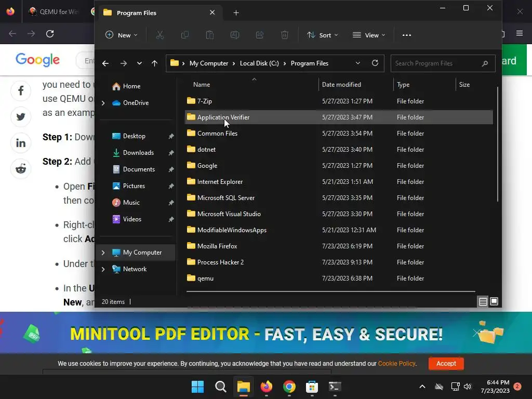Refresh the Program Files folder view
Image resolution: width=532 pixels, height=399 pixels.
[x=375, y=63]
